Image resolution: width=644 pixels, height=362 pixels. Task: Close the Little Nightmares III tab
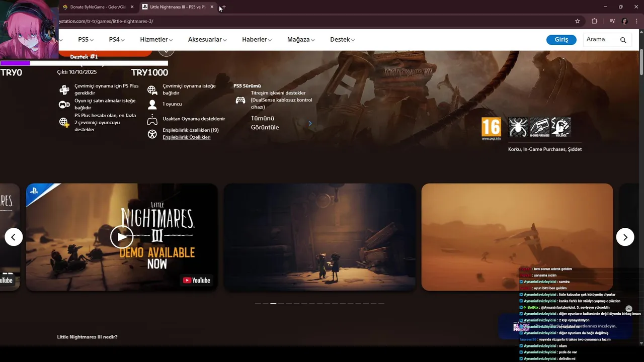pos(212,7)
